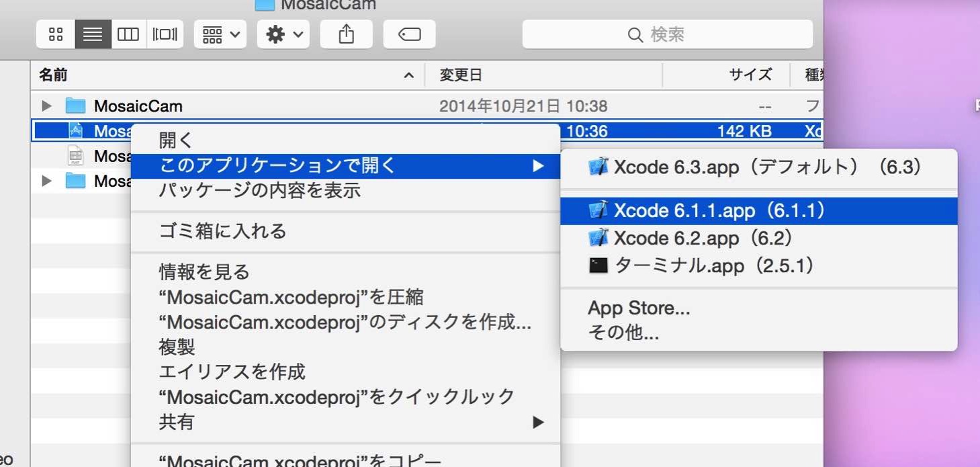
Task: Choose ゴミ箱に入れる in context menu
Action: pyautogui.click(x=345, y=231)
